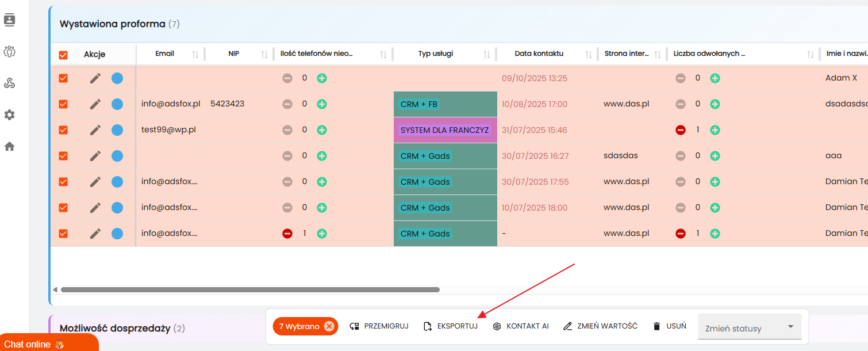Open the Zmień statusy dropdown
Screen dimensions: 868x351
(749, 327)
